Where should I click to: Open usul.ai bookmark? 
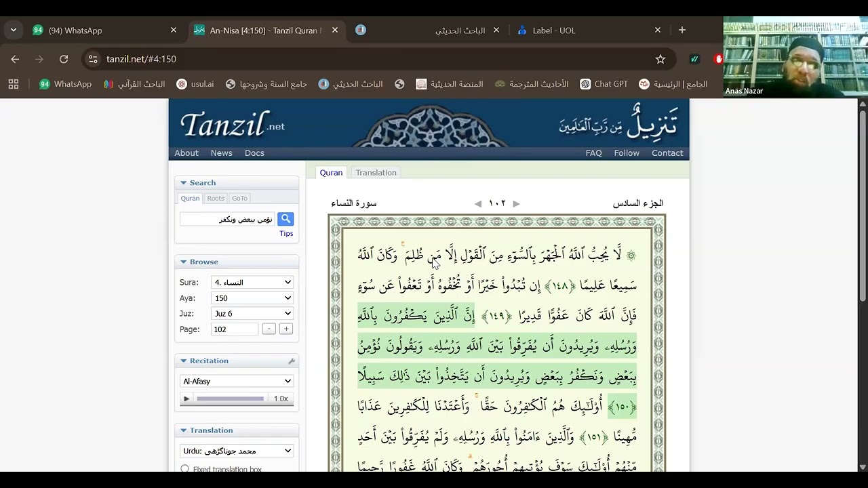[195, 84]
